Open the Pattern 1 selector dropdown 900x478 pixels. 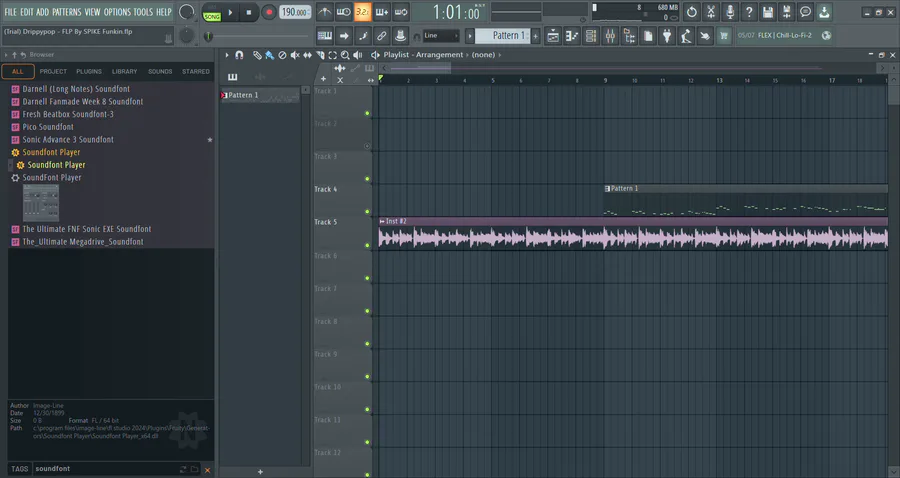[x=505, y=36]
